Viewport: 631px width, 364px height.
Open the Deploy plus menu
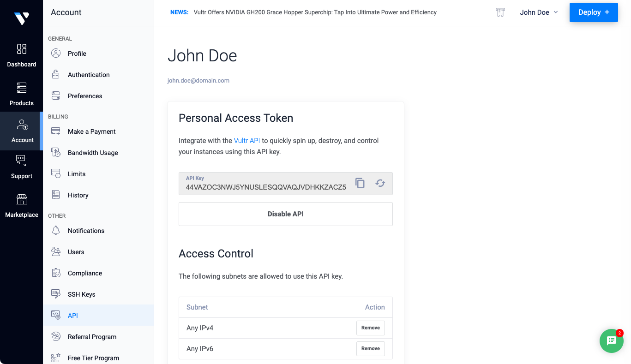(593, 12)
